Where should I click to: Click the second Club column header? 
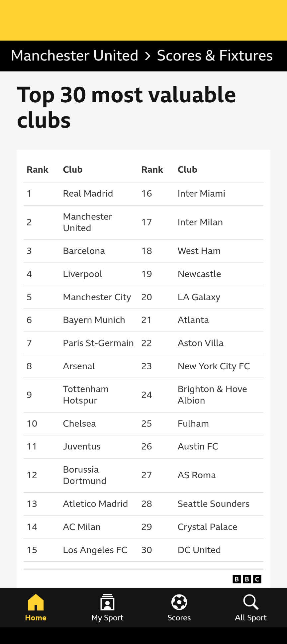(187, 170)
